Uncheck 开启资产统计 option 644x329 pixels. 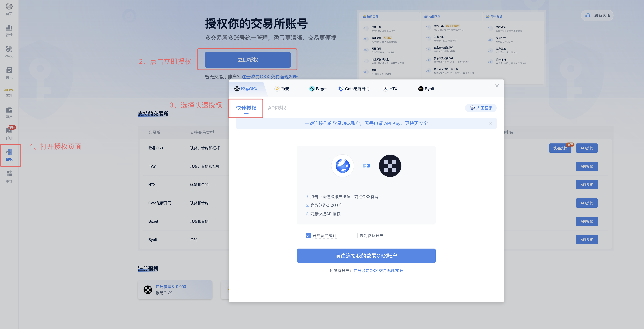308,235
